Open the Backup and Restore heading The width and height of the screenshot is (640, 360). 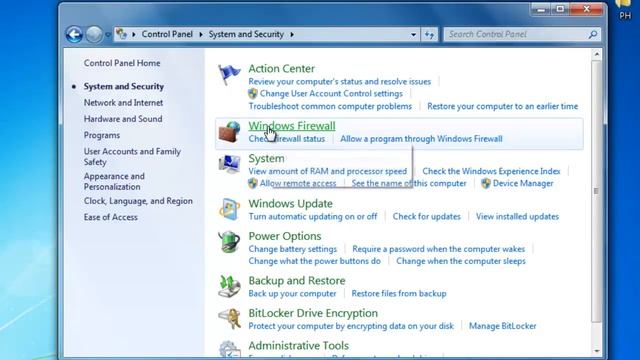click(x=297, y=281)
